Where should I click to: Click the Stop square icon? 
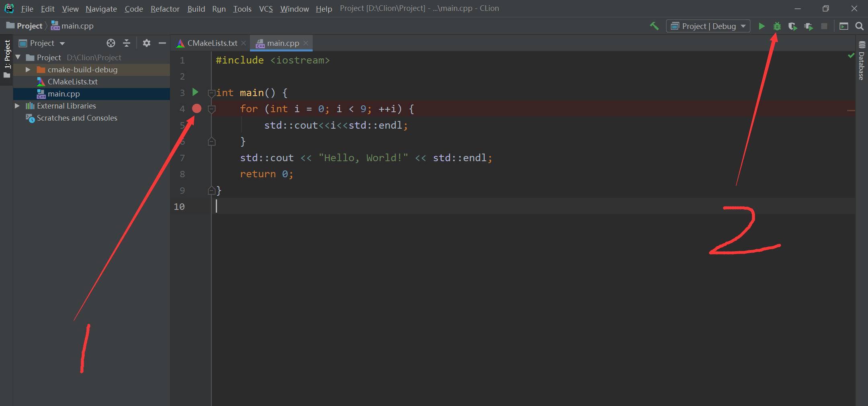coord(824,26)
